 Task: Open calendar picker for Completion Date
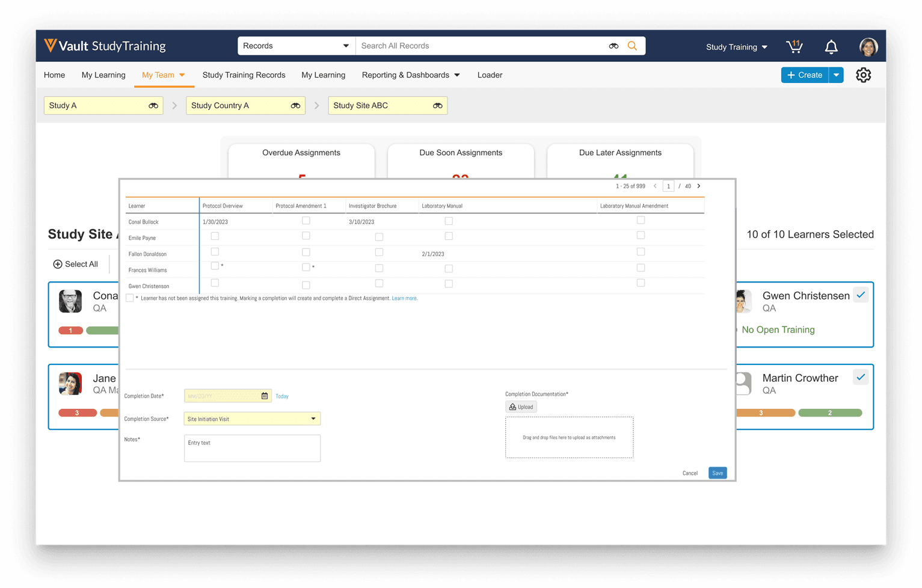pos(265,396)
